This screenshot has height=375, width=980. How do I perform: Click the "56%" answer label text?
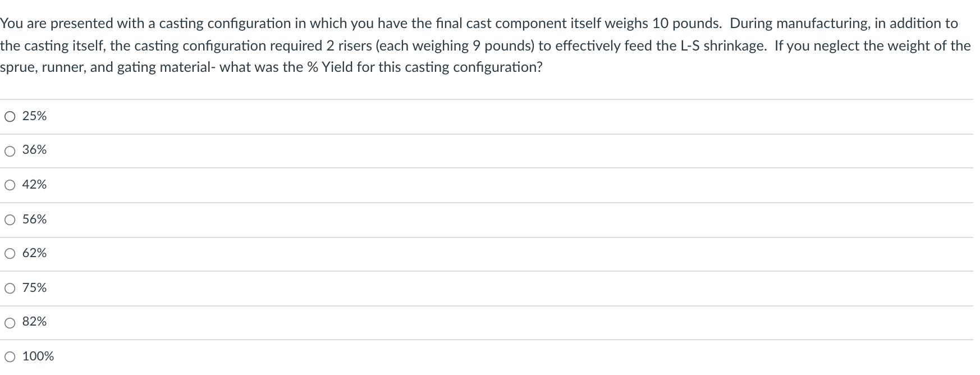34,219
